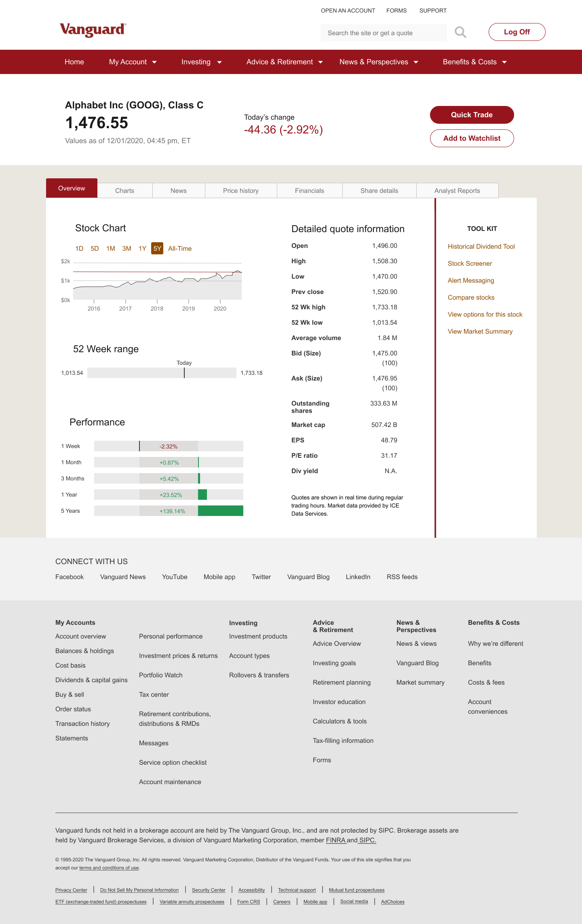Go to Home in the navigation bar
The width and height of the screenshot is (582, 924).
click(x=74, y=62)
